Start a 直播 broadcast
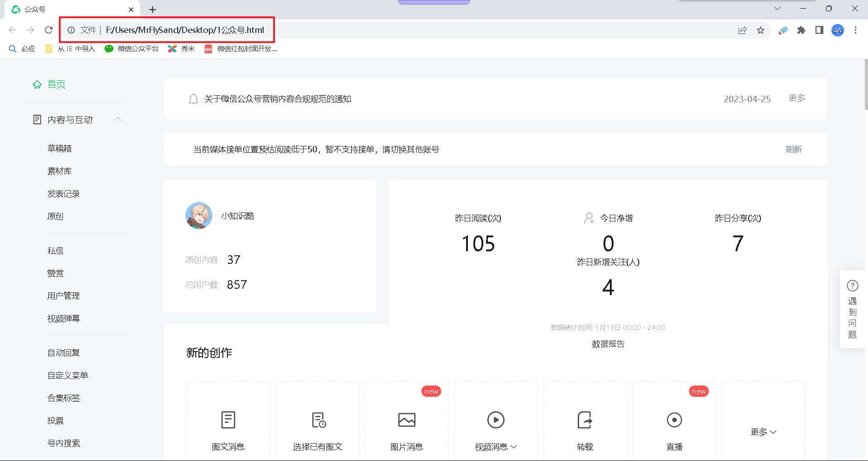This screenshot has width=868, height=461. point(675,420)
